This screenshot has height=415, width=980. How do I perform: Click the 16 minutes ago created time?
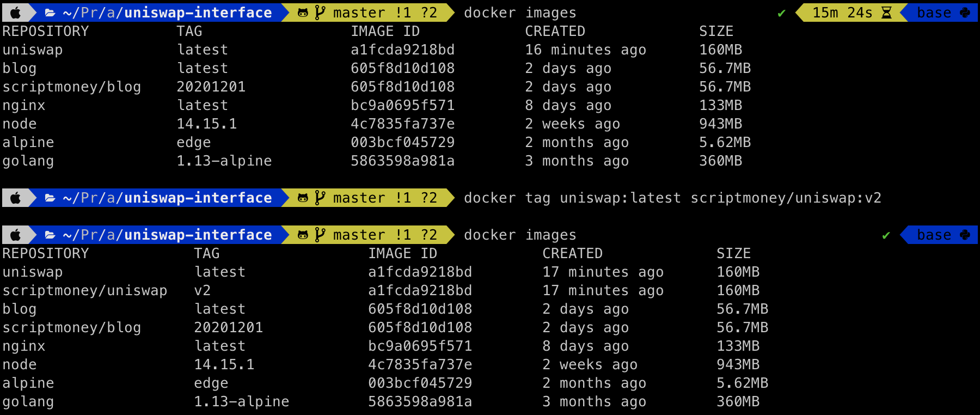coord(585,50)
